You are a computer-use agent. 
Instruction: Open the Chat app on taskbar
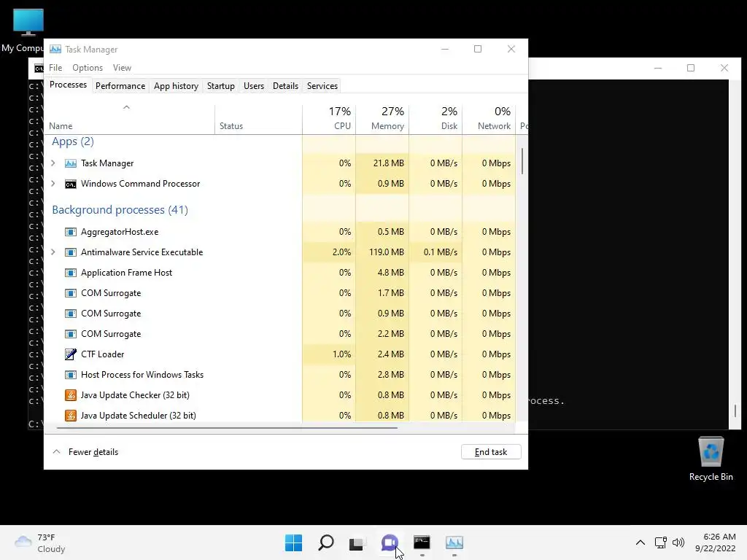390,542
